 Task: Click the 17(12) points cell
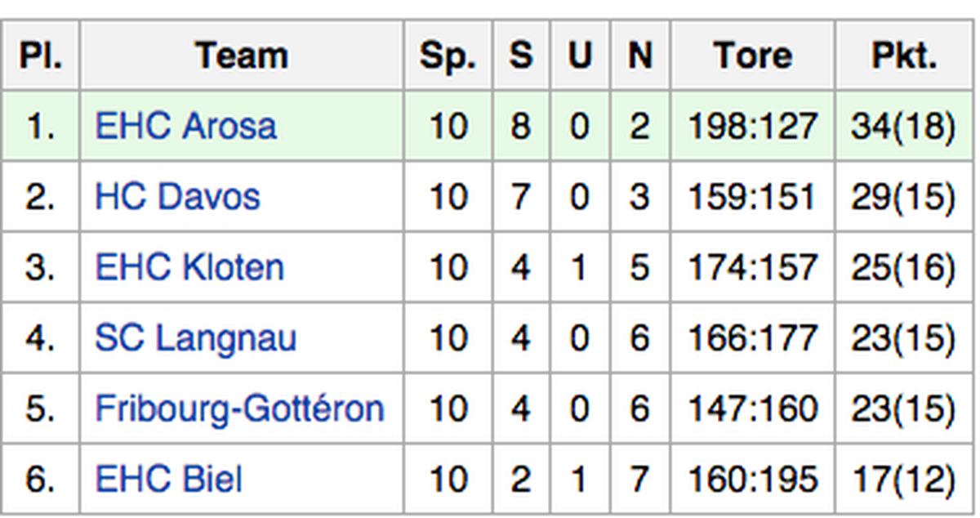(x=904, y=479)
